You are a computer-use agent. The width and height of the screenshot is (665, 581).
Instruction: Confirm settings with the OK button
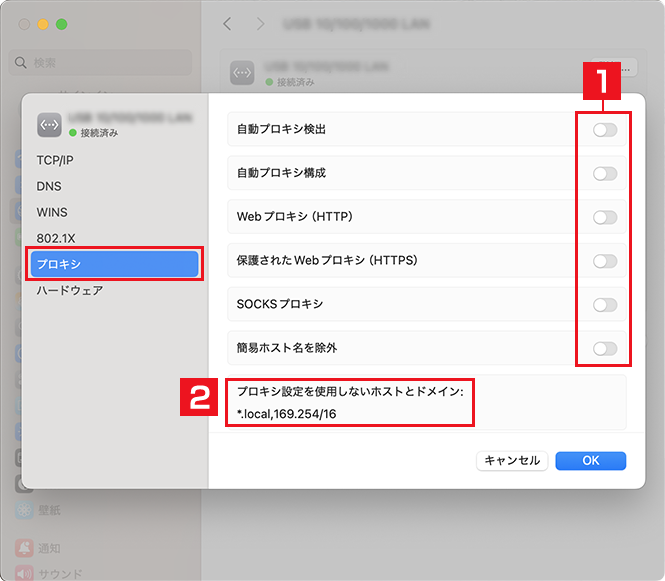tap(590, 460)
